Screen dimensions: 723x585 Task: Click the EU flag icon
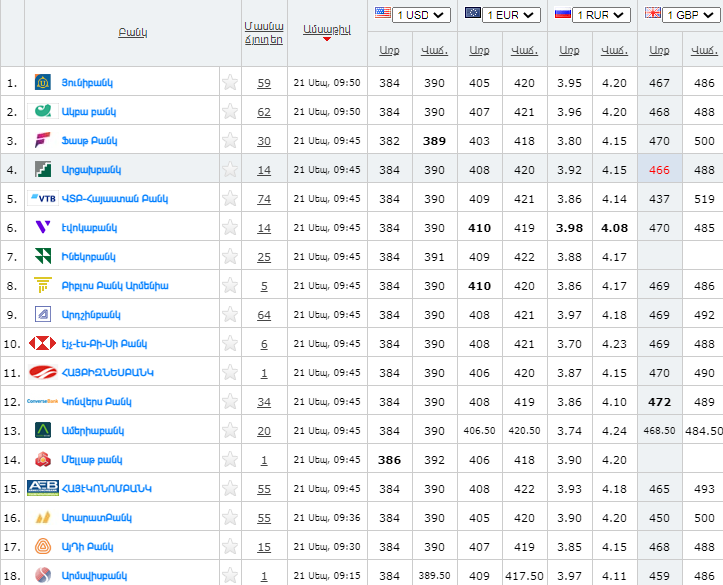[473, 12]
